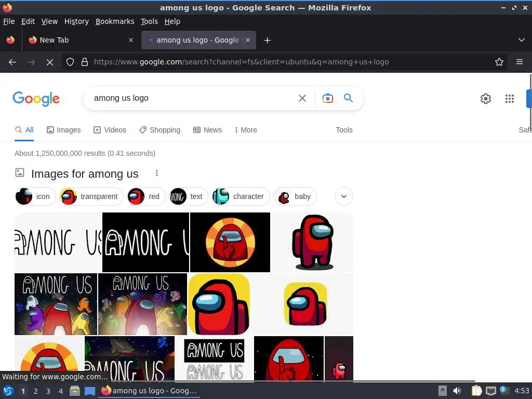
Task: Open the tracking protection shield icon
Action: click(x=70, y=62)
